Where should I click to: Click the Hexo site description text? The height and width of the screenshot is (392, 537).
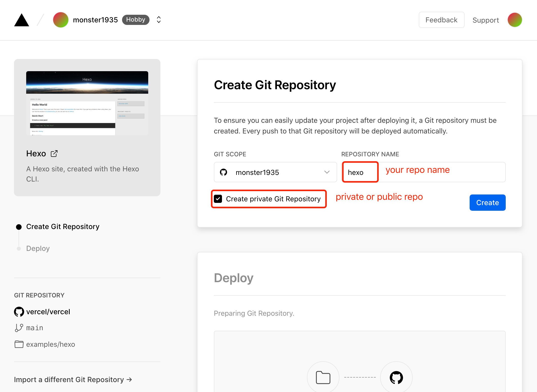83,174
